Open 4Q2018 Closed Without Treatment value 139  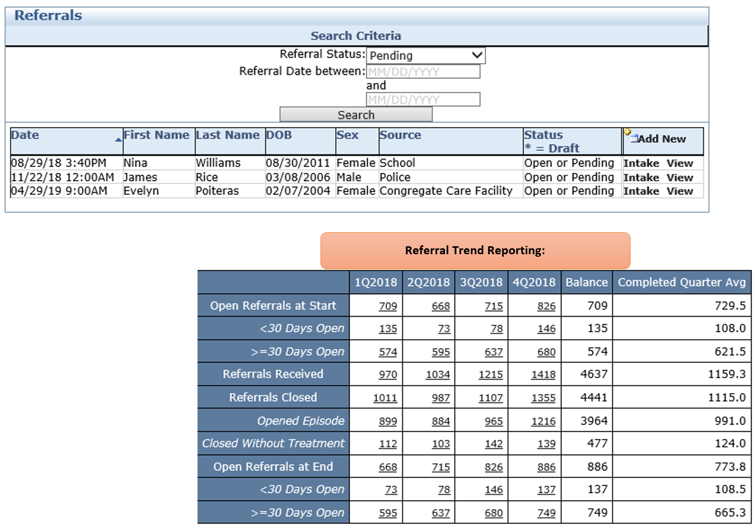[x=546, y=444]
